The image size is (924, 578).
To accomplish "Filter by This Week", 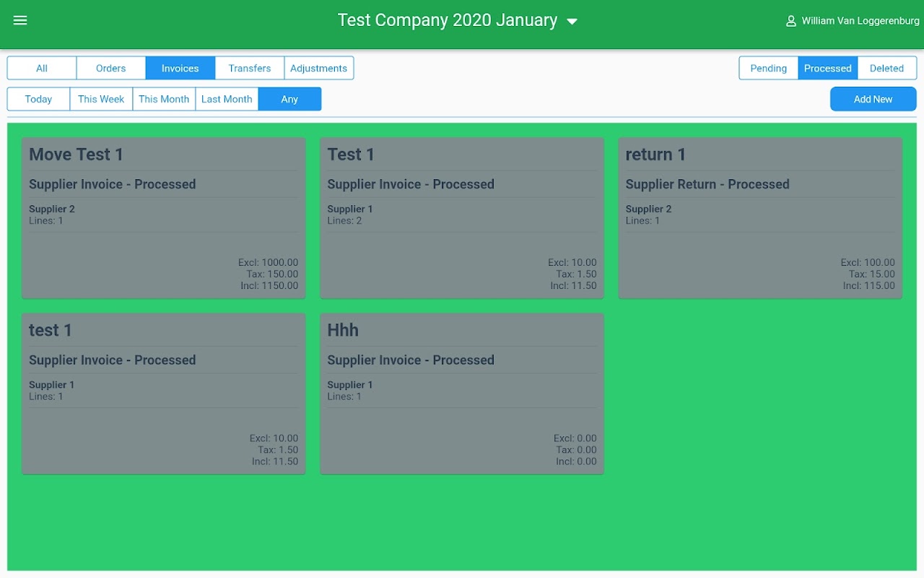I will coord(101,99).
